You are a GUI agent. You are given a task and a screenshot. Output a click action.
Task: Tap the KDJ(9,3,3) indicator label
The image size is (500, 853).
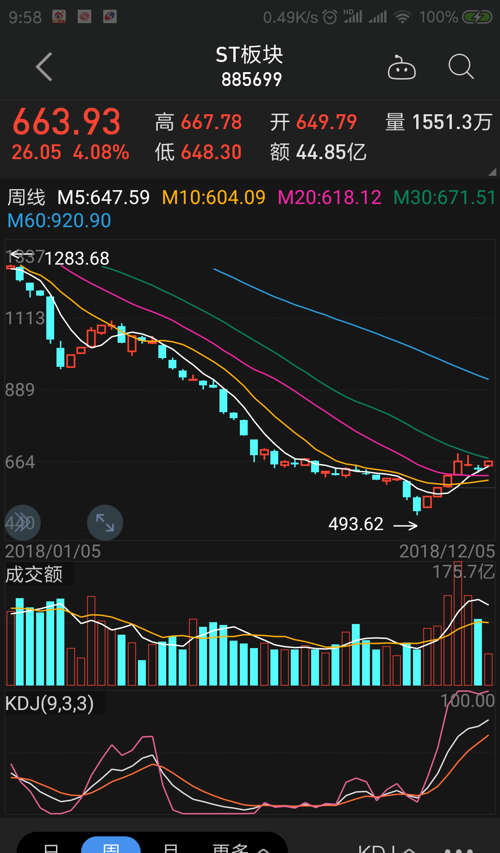click(x=49, y=703)
